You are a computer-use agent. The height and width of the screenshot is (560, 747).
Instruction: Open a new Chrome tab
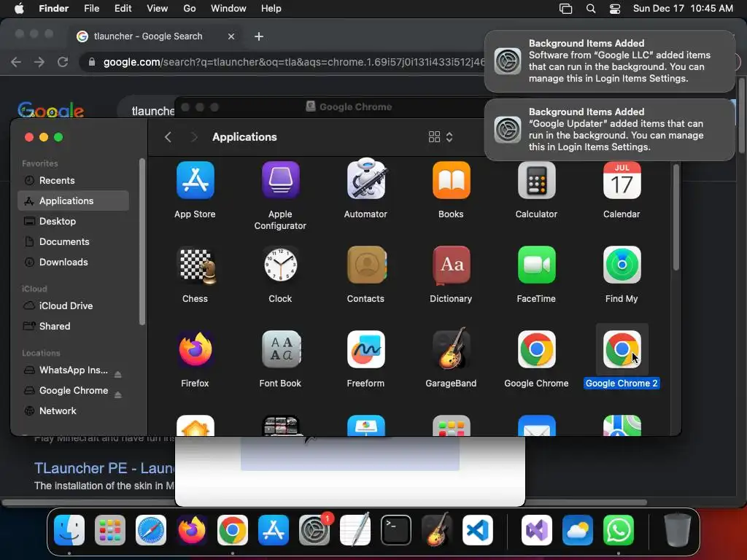coord(259,36)
